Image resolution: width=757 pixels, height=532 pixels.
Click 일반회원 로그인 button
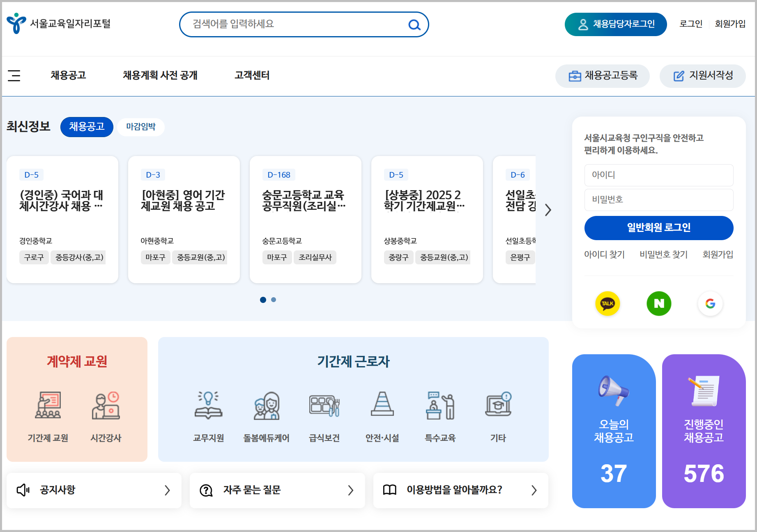(659, 228)
